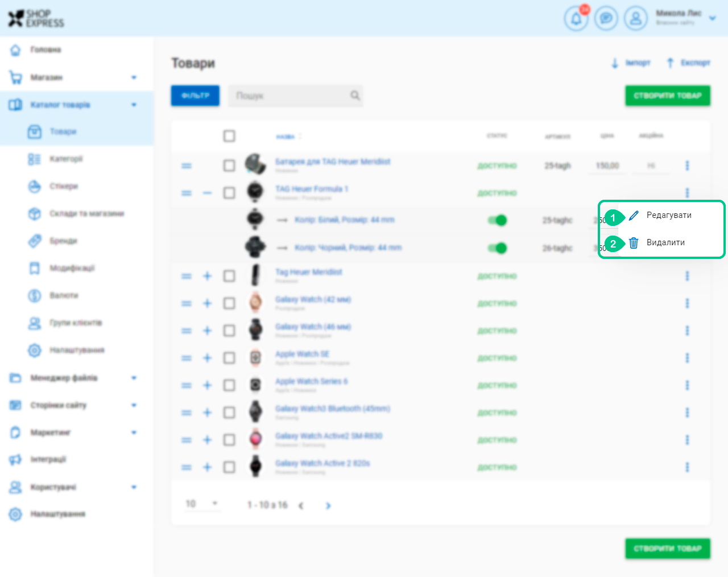Open Стікери in the catalog submenu

(64, 186)
